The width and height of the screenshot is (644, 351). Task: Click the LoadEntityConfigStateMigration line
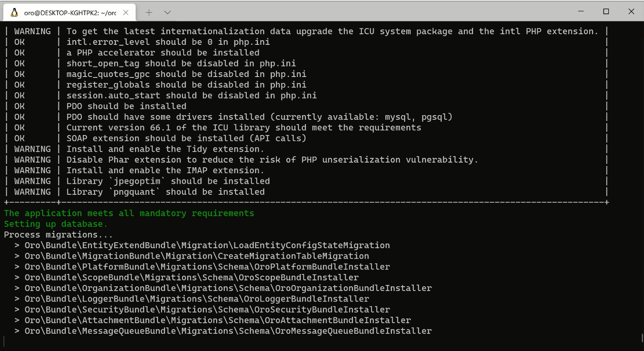pyautogui.click(x=207, y=246)
